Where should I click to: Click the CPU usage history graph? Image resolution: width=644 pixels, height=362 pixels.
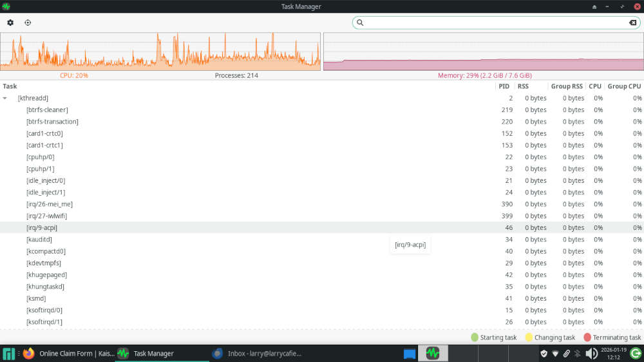160,52
